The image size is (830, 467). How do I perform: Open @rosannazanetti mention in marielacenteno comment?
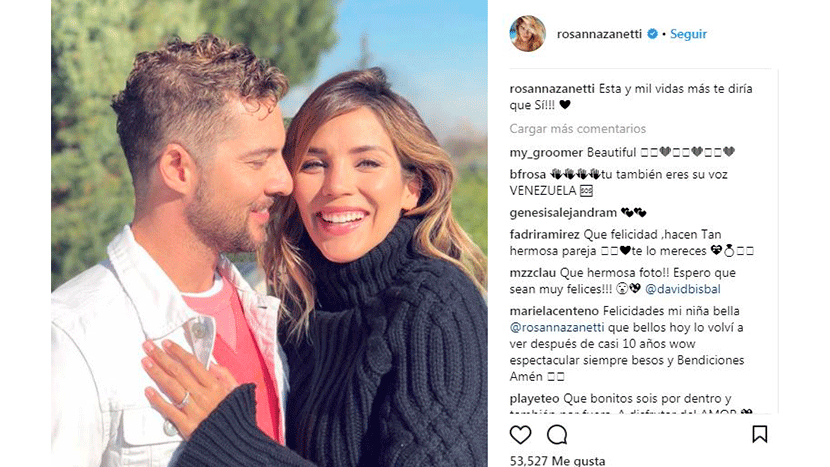(557, 327)
